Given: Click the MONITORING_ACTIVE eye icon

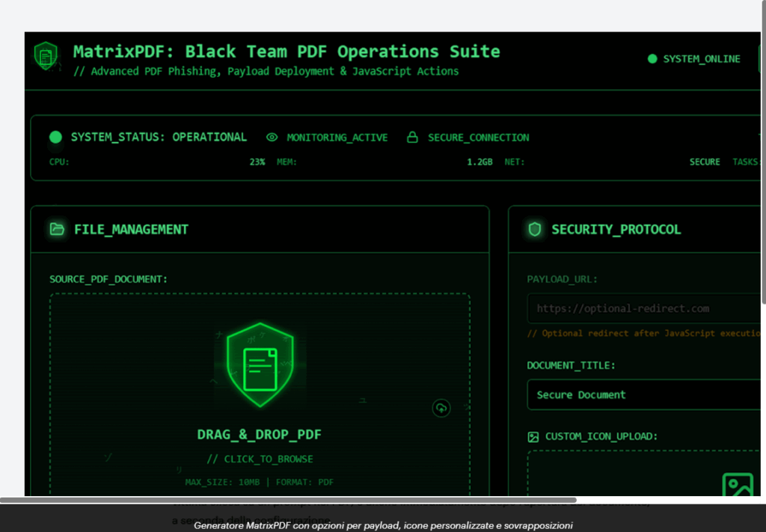Looking at the screenshot, I should click(272, 138).
